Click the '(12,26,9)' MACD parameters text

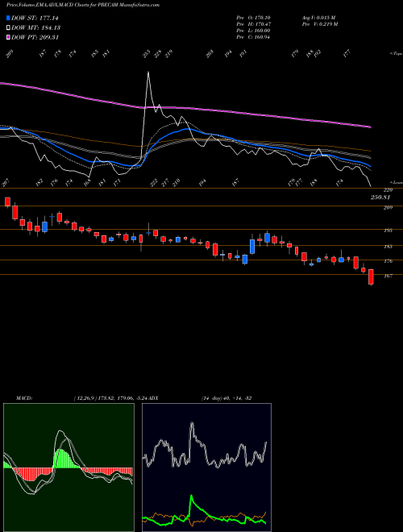[x=85, y=398]
